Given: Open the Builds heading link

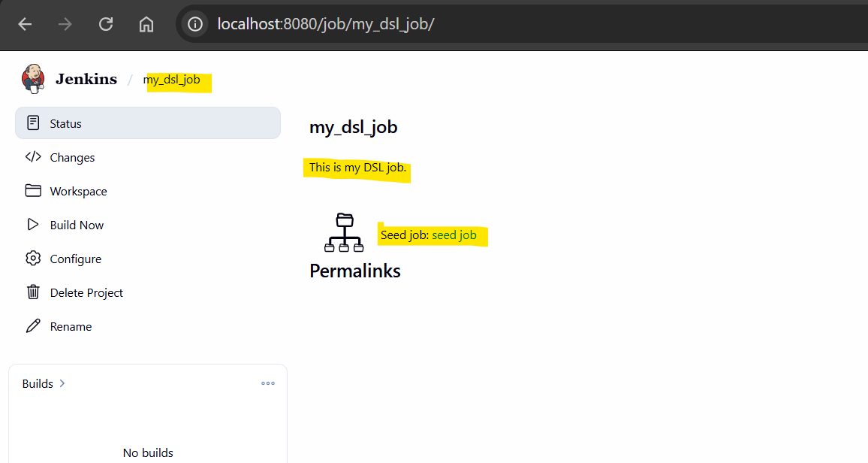Looking at the screenshot, I should pos(38,384).
